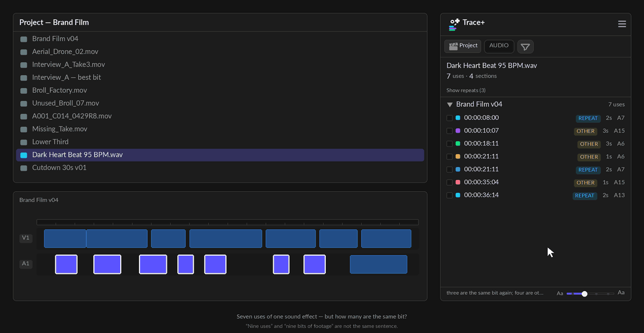Click the icon beside Missing_Take.mov
Screen dimensions: 644x333
(24, 129)
